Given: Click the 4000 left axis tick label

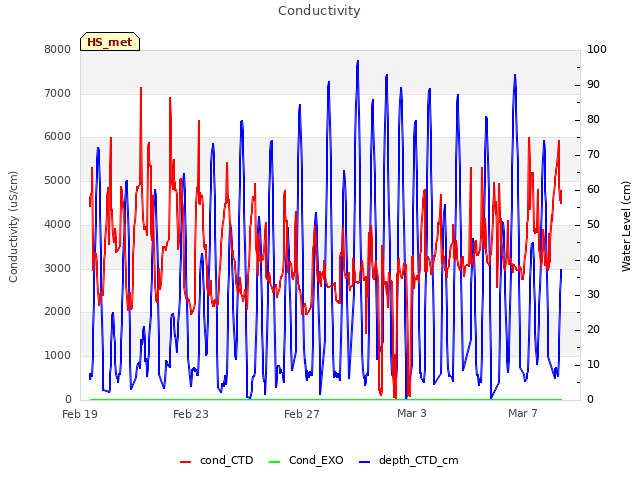Looking at the screenshot, I should coord(58,224).
